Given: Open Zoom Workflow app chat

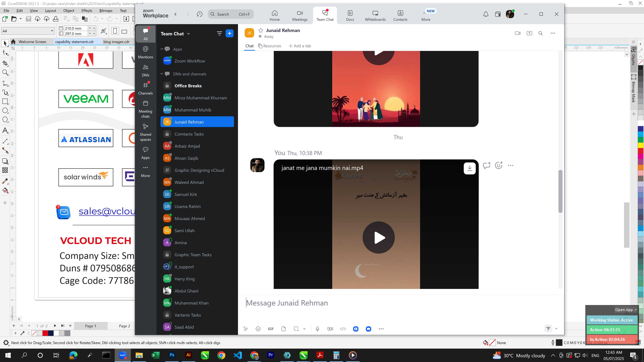Looking at the screenshot, I should pyautogui.click(x=197, y=61).
